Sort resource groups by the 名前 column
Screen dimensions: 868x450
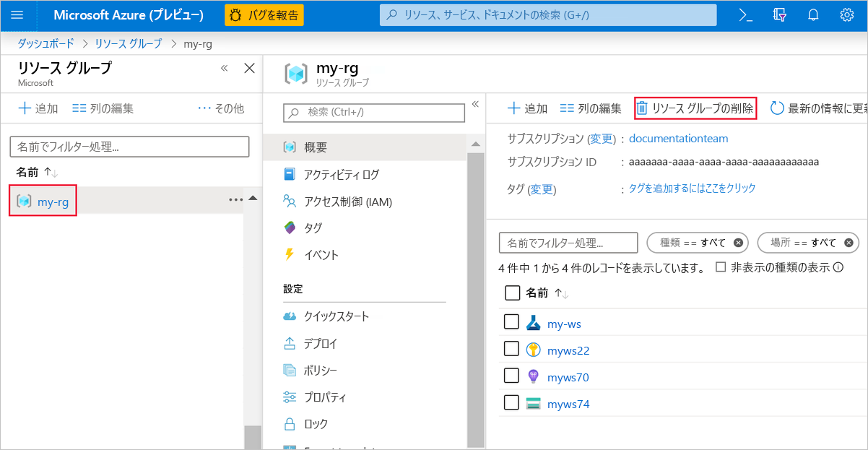(x=37, y=172)
